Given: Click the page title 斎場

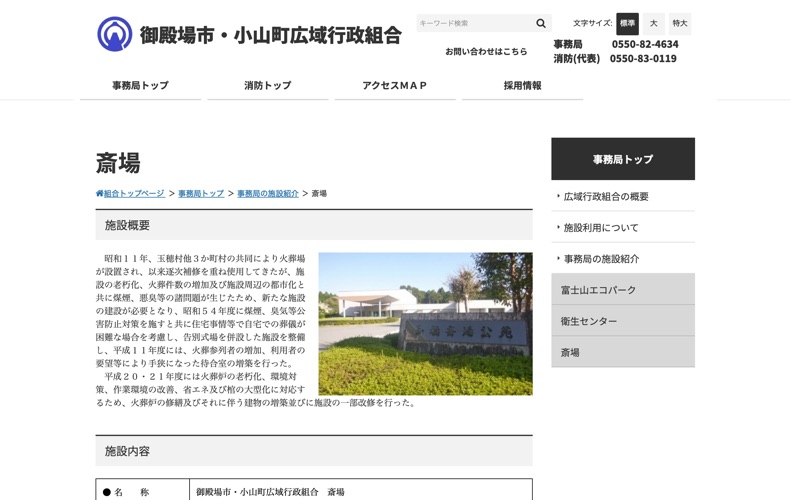Looking at the screenshot, I should click(118, 163).
